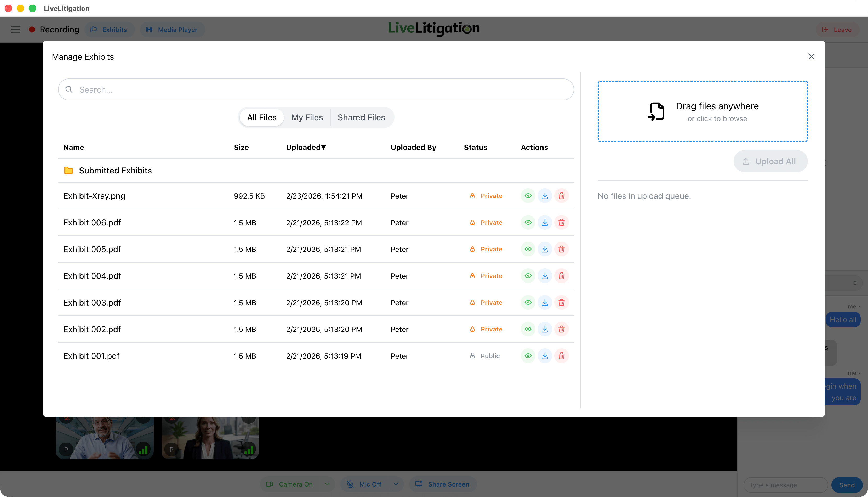Download Exhibit 006.pdf using its download icon

[545, 223]
